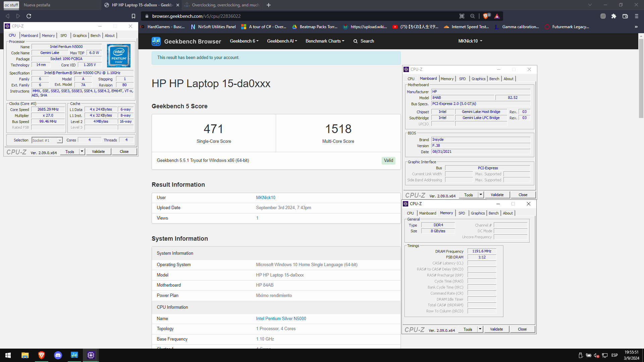
Task: Open File Explorer from the taskbar
Action: [25, 355]
